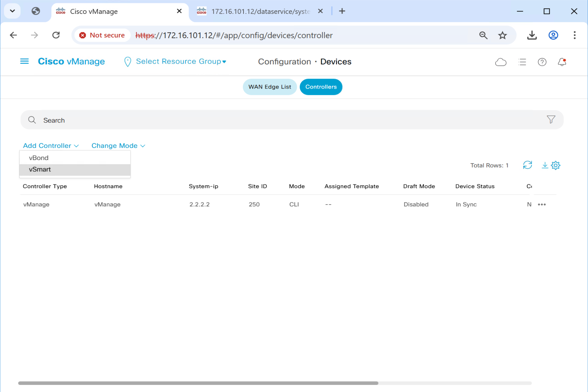This screenshot has width=588, height=392.
Task: Click the Controllers tab button
Action: point(321,87)
